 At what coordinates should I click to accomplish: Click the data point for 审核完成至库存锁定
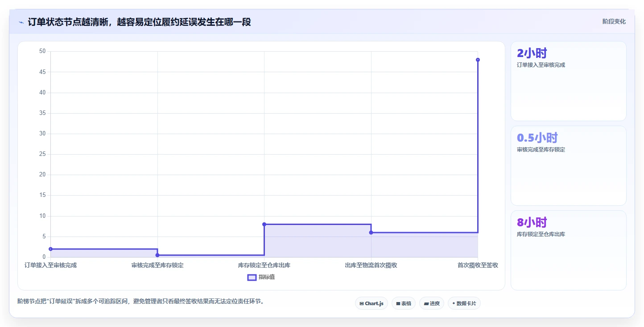click(x=157, y=255)
